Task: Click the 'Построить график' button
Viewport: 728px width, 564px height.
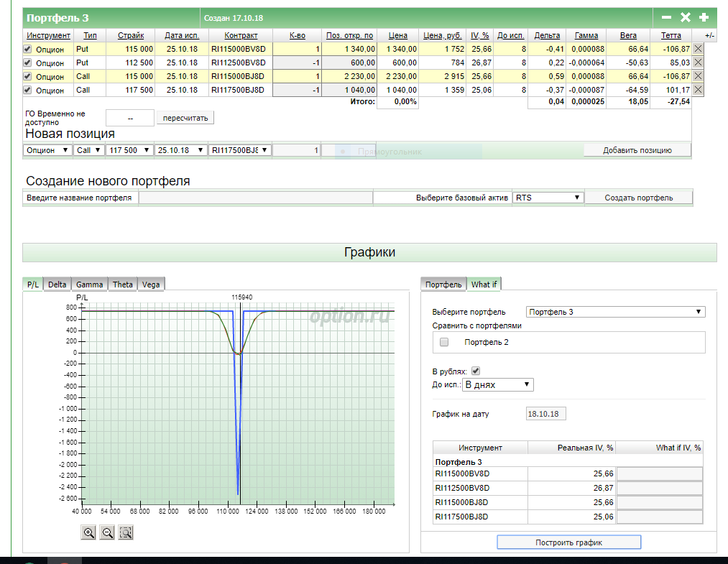Action: [x=568, y=542]
